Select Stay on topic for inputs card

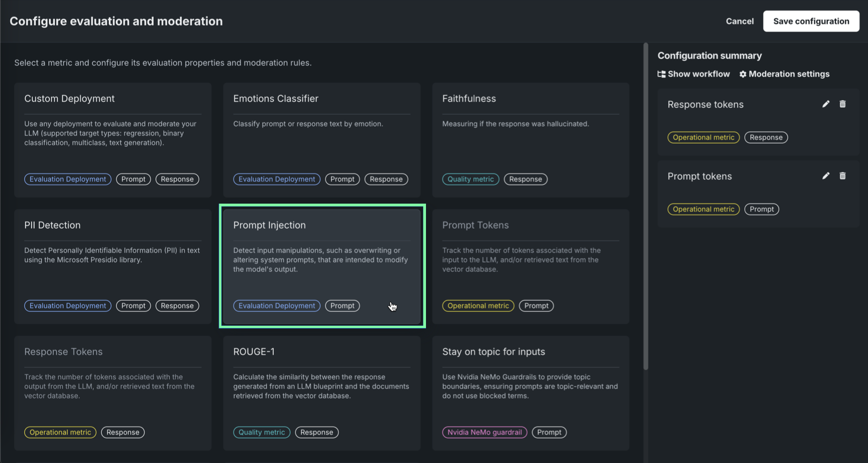[x=530, y=393]
